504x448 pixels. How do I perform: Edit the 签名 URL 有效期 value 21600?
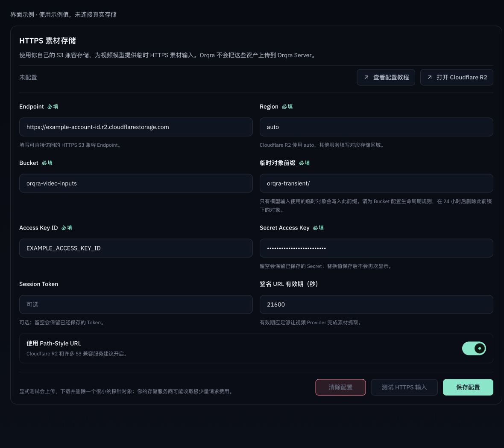coord(376,305)
